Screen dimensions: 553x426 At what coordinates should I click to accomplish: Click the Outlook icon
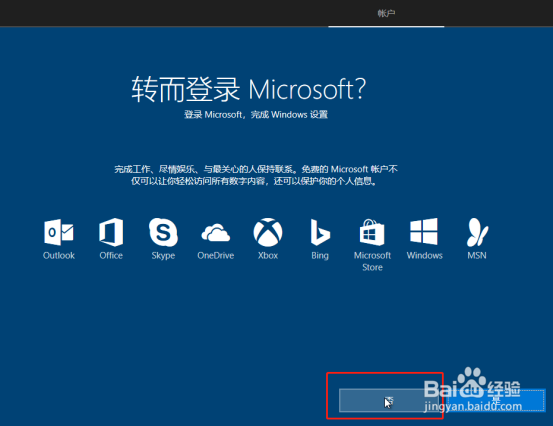(x=59, y=232)
